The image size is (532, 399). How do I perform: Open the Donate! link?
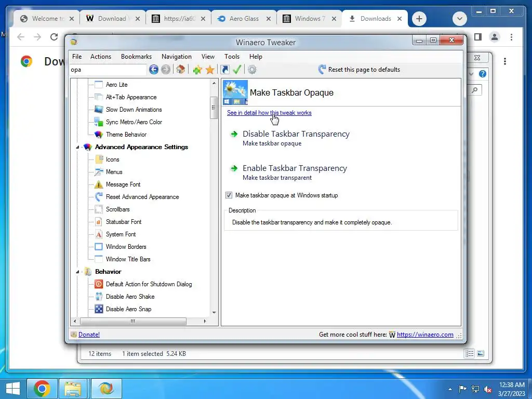click(89, 335)
